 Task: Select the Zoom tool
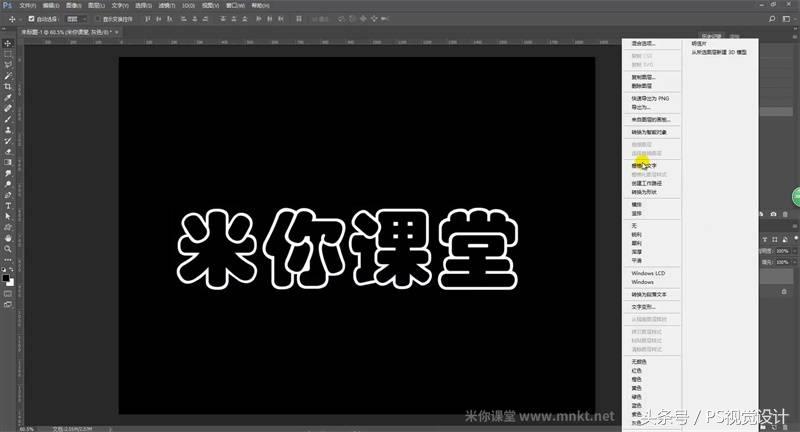8,249
